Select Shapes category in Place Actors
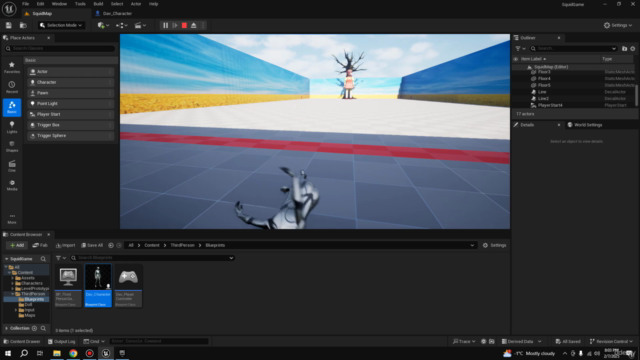Screen dimensions: 640x360 (x=12, y=147)
